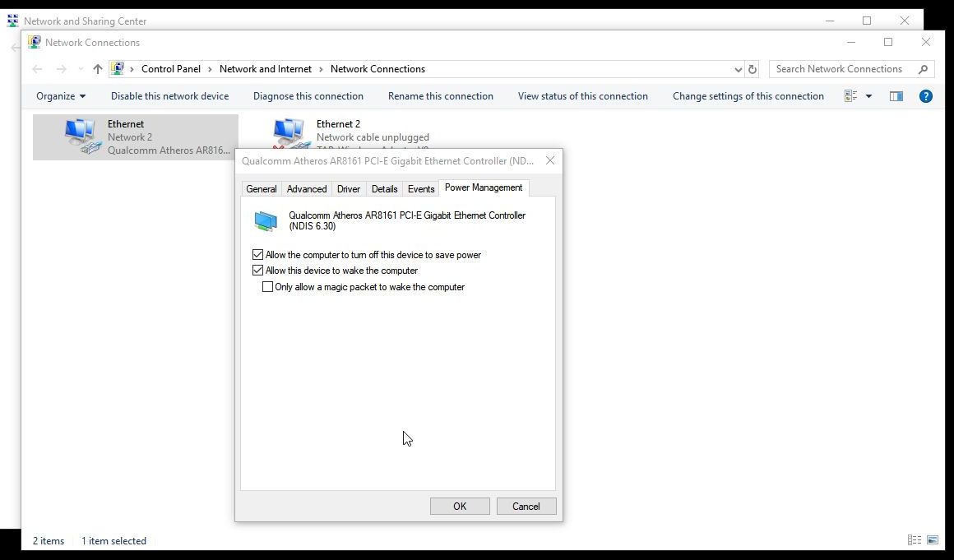Click the Back arrow in Network Connections
The height and width of the screenshot is (560, 954).
tap(37, 69)
